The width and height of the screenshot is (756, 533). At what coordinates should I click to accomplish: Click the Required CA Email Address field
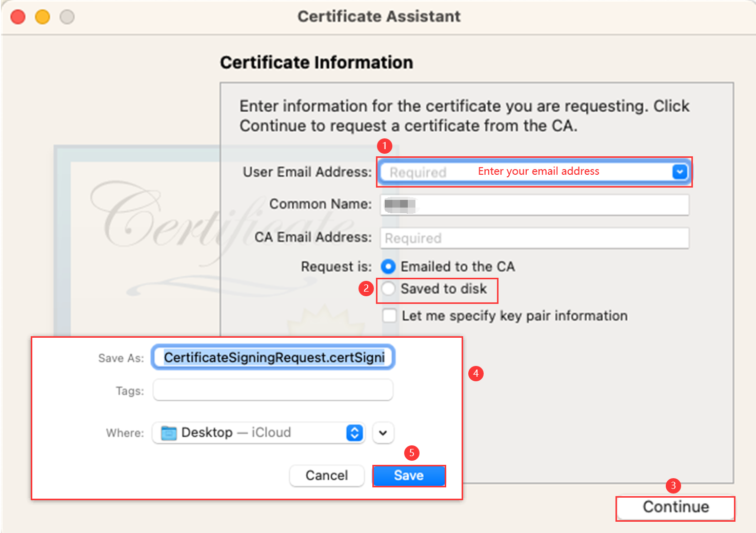click(x=533, y=238)
